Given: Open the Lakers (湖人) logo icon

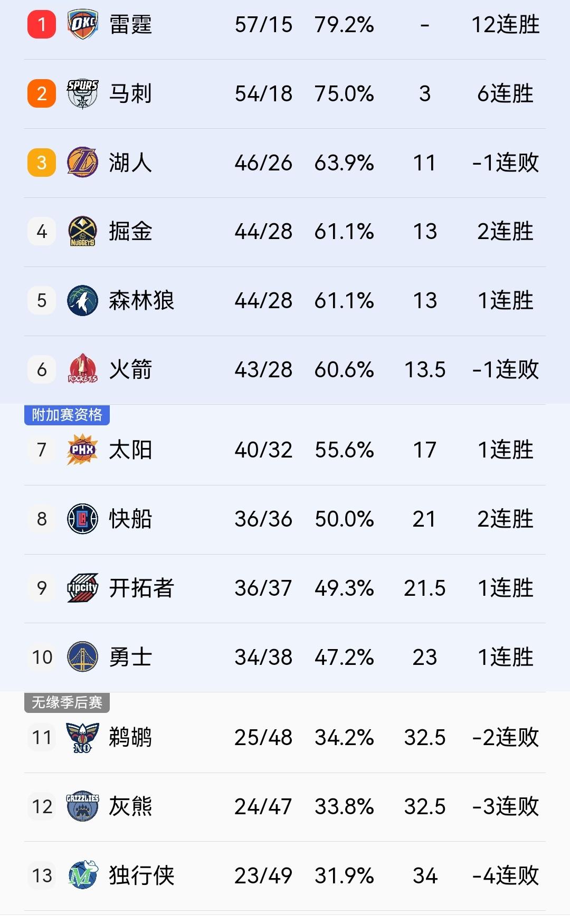Looking at the screenshot, I should click(83, 163).
